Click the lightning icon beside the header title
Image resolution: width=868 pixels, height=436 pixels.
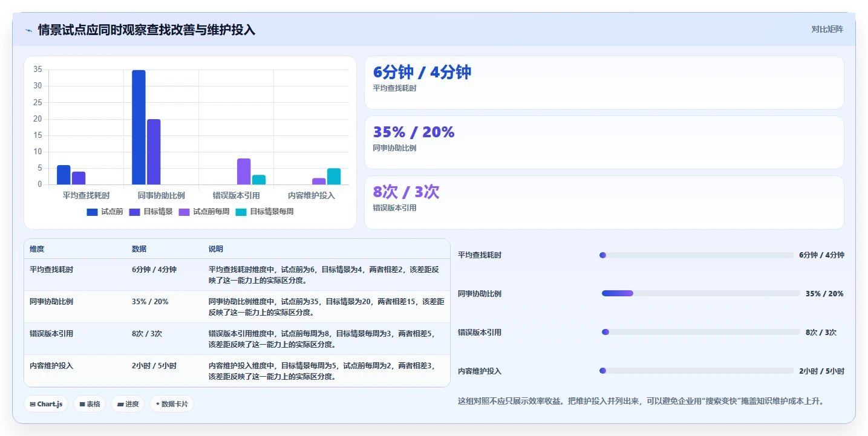point(28,30)
